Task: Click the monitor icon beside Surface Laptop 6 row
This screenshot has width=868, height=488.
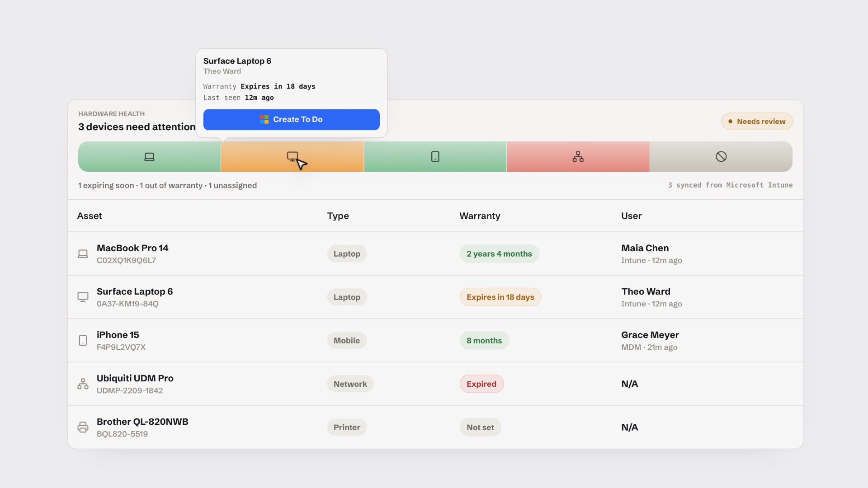Action: coord(83,297)
